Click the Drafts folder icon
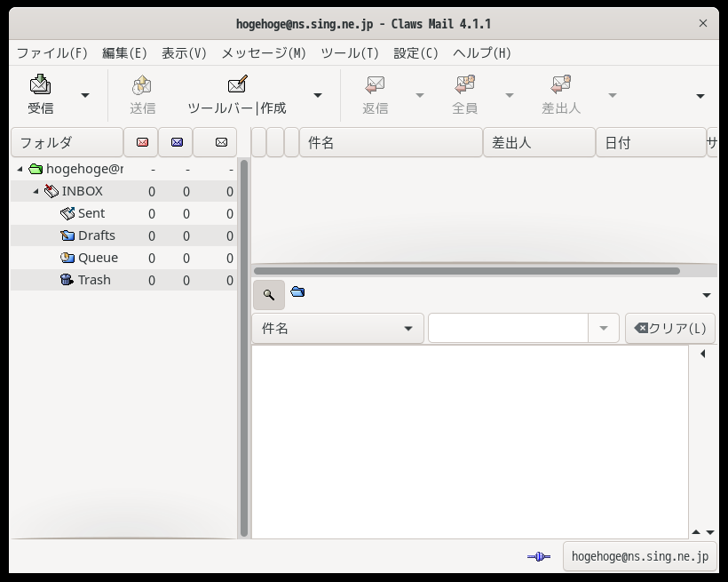The height and width of the screenshot is (582, 728). click(67, 235)
